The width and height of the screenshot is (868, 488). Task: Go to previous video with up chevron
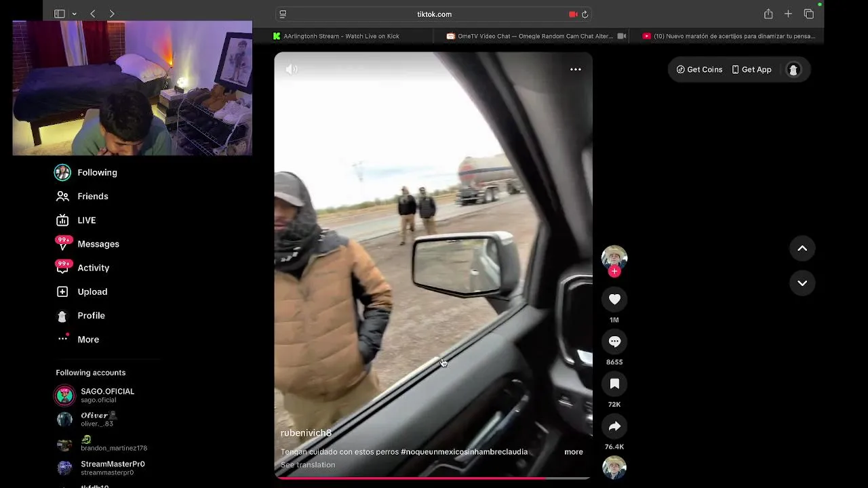point(802,249)
